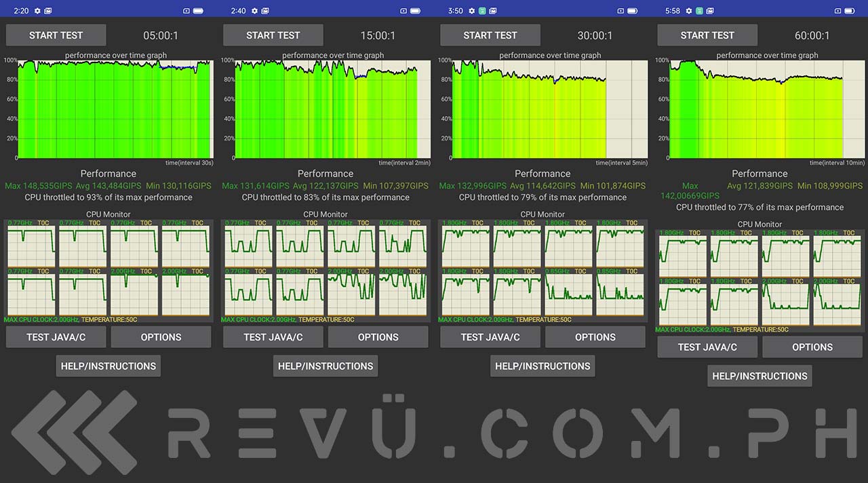Tap the screen-record icon in the 3:50 status bar

(620, 11)
